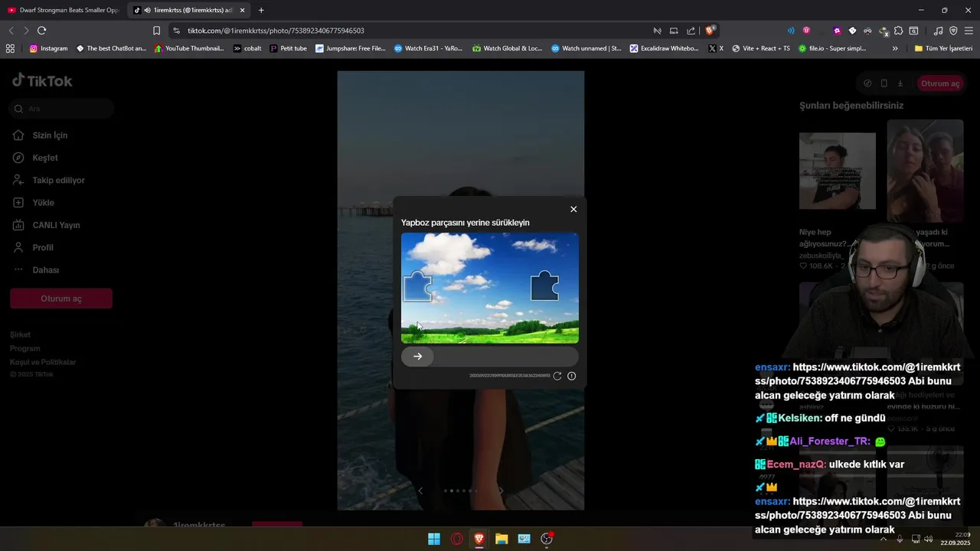Focus the TikTok search field
Image resolution: width=980 pixels, height=551 pixels.
(x=61, y=109)
